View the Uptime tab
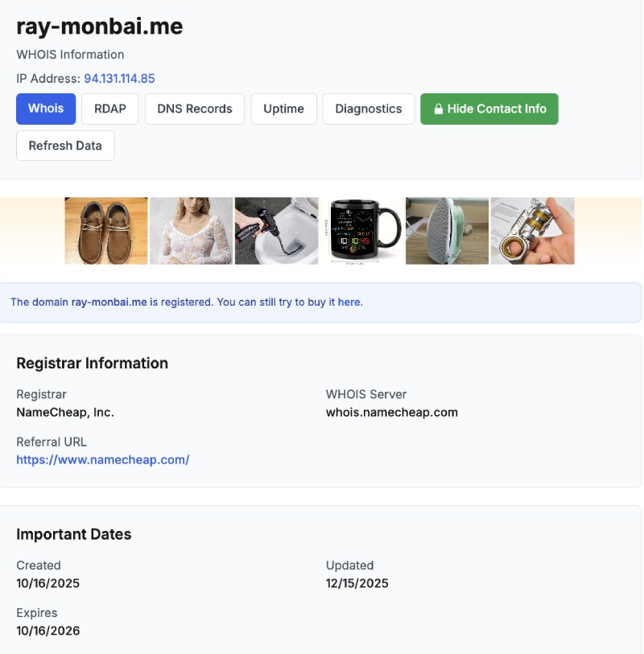 (x=283, y=109)
